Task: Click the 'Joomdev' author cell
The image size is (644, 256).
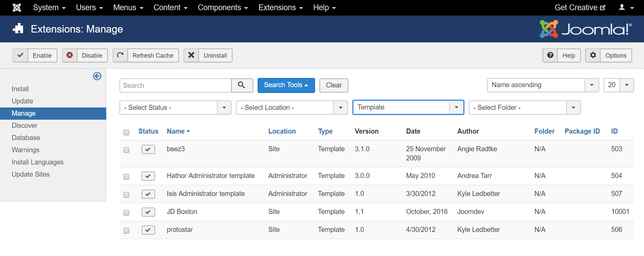Action: [471, 212]
